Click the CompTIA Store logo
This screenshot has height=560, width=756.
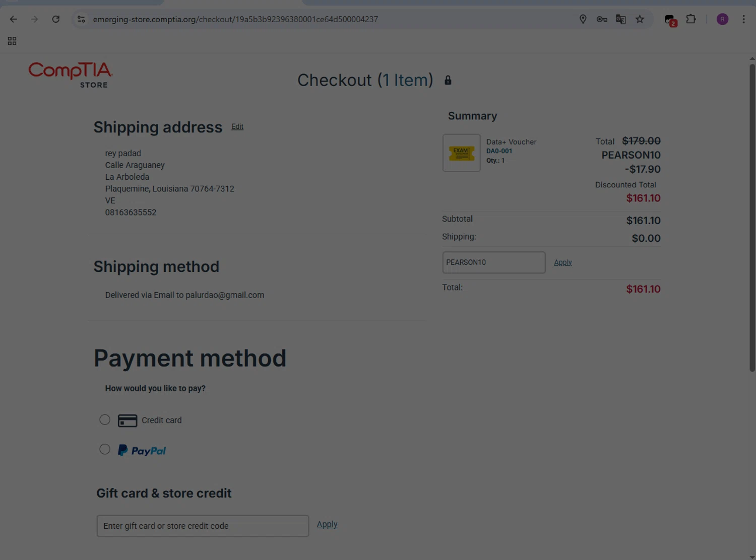(x=71, y=75)
